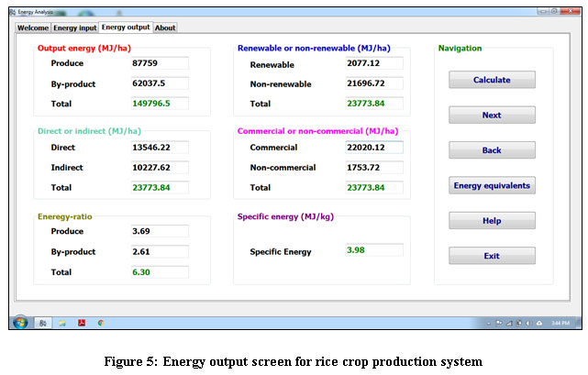Screen dimensions: 588x375
Task: Open the Energy equivalents screen
Action: (x=492, y=185)
